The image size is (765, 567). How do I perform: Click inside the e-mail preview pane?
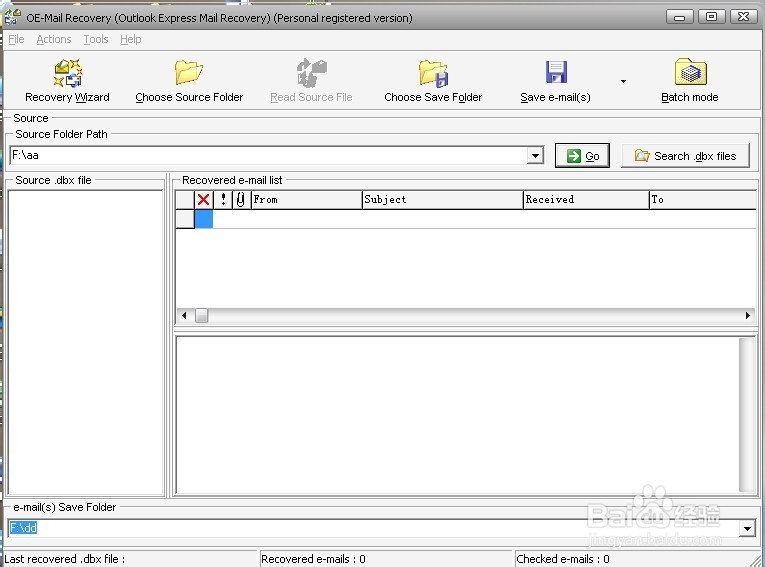pyautogui.click(x=457, y=415)
